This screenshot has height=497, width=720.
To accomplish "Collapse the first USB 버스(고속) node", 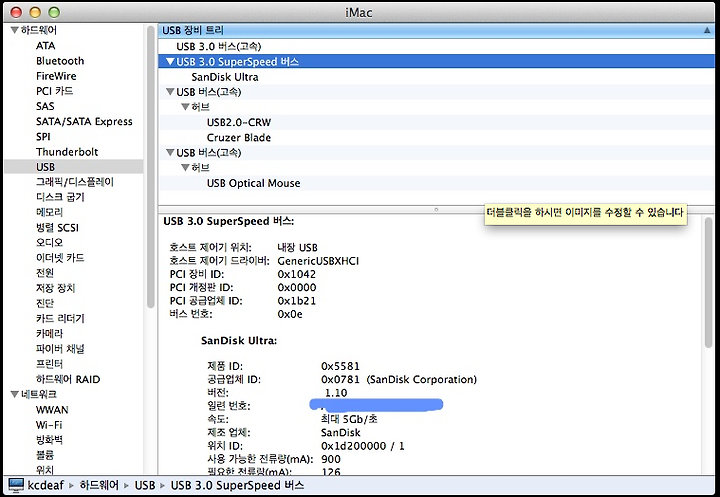I will 170,92.
